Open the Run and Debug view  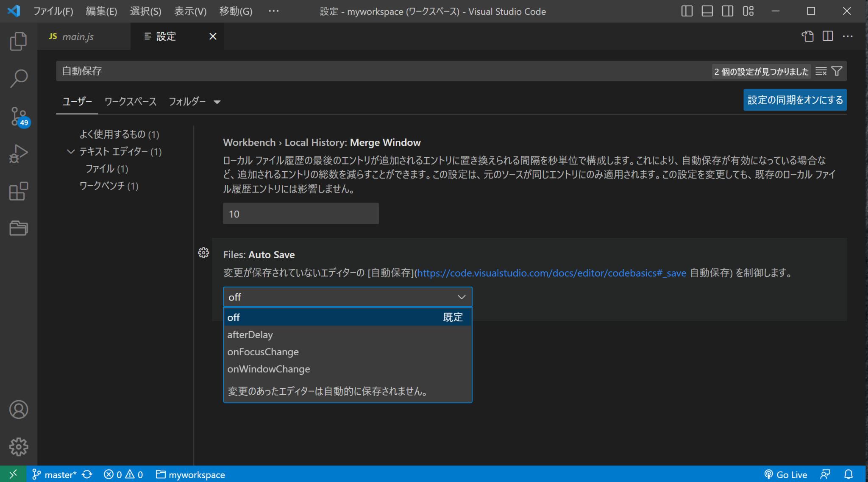[x=18, y=153]
